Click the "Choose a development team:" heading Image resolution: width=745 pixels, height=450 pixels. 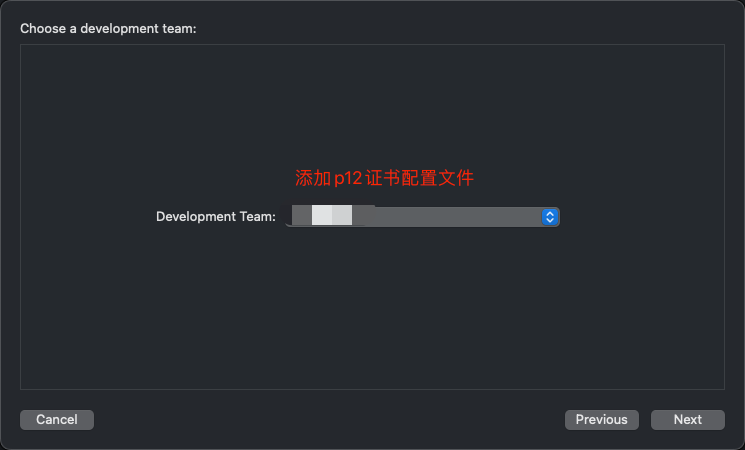point(108,29)
